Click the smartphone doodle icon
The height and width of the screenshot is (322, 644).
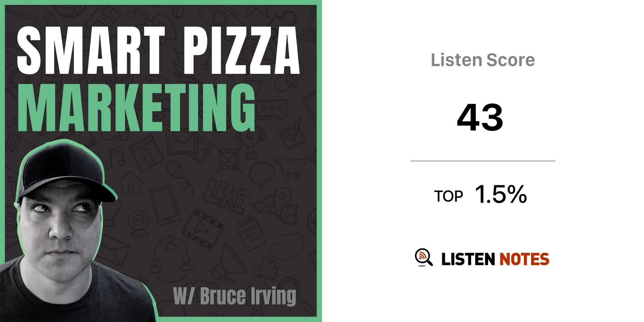coord(164,204)
